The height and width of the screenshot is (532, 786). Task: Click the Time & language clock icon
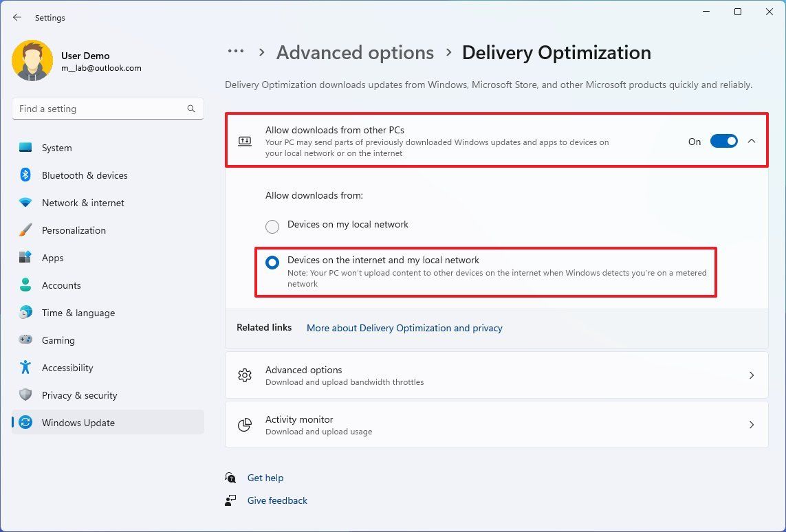tap(25, 313)
